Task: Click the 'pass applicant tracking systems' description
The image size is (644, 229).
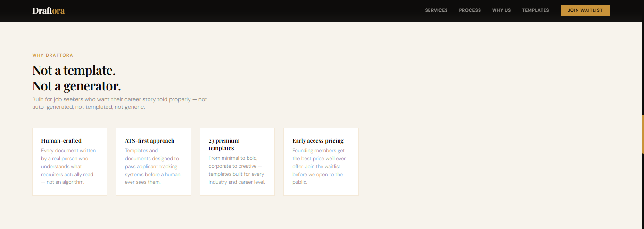Action: point(152,166)
